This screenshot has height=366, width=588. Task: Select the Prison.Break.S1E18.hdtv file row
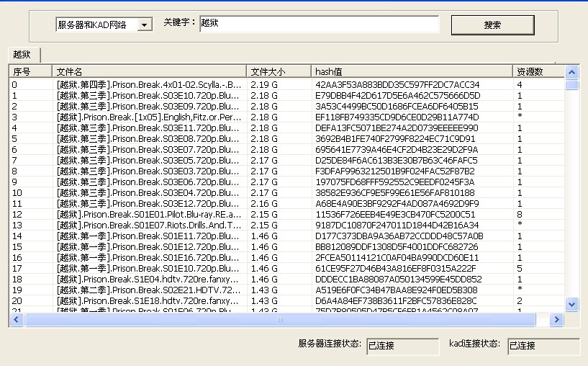286,300
